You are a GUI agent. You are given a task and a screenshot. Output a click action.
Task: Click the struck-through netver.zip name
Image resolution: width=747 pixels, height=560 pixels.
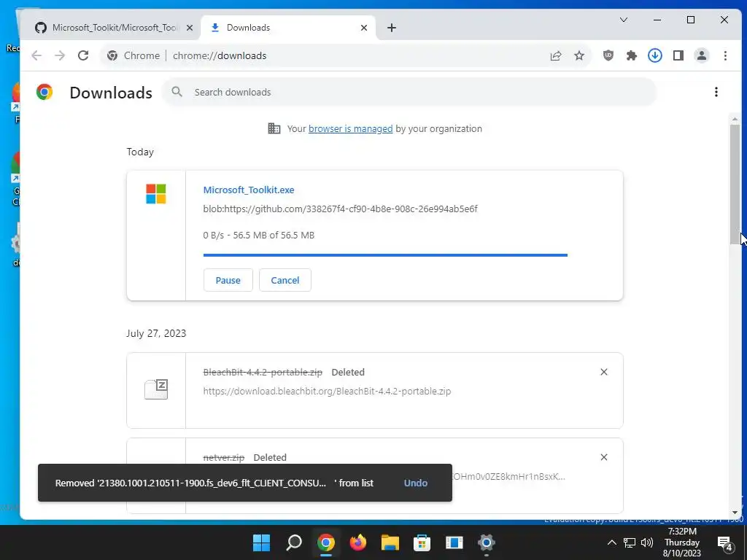click(223, 457)
